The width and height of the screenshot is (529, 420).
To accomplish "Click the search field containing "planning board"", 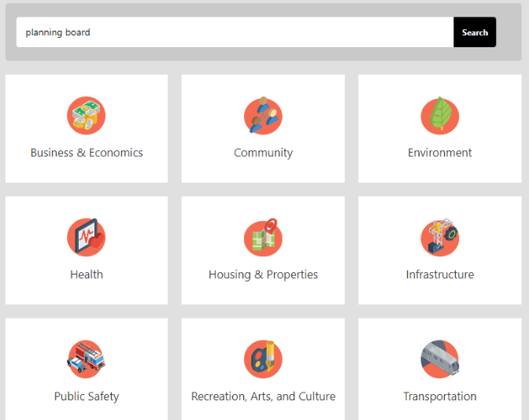I will pos(235,32).
